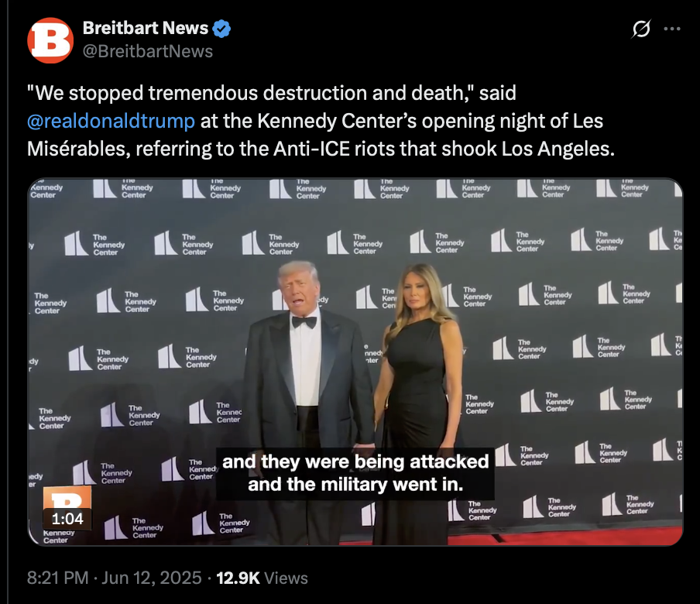Image resolution: width=700 pixels, height=604 pixels.
Task: Click the man wearing a bow tie in the video
Action: (x=307, y=393)
